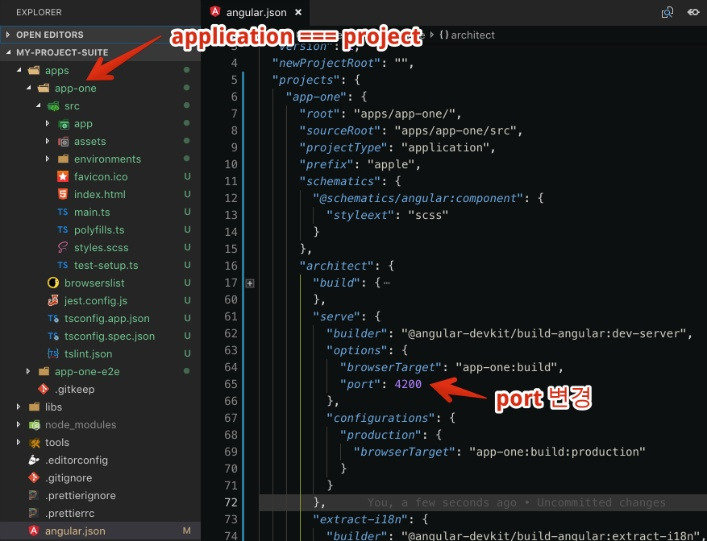Click the libs folder icon
The height and width of the screenshot is (541, 707).
click(34, 407)
